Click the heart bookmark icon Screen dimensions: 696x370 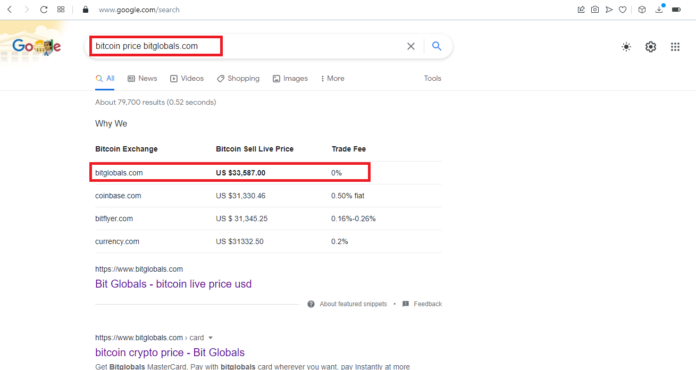pos(623,9)
